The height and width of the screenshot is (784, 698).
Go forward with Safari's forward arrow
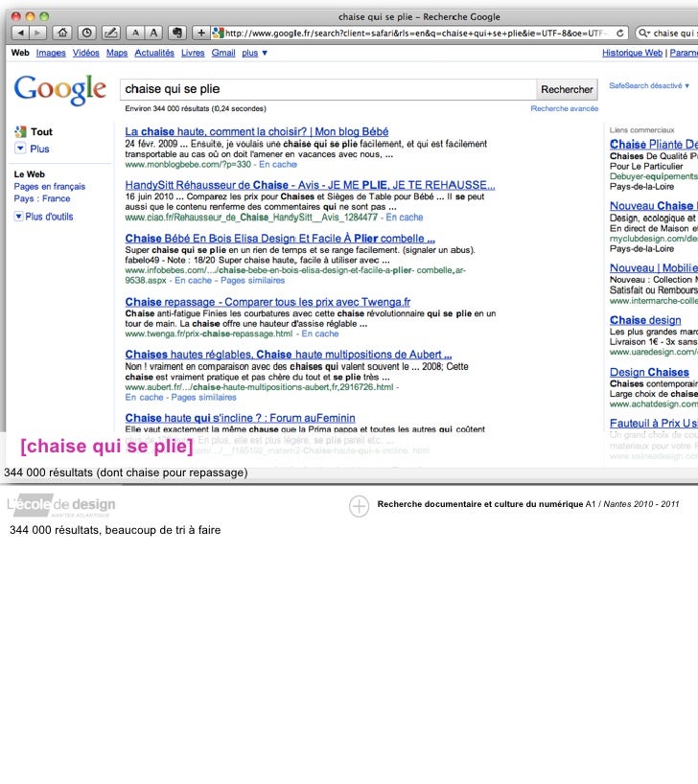pyautogui.click(x=37, y=33)
